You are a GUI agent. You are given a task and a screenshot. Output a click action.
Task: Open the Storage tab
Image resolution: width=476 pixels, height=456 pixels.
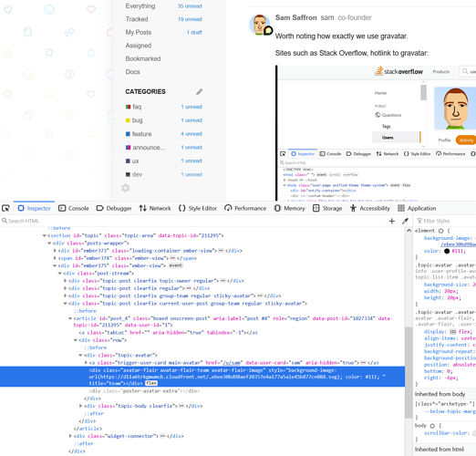tap(327, 208)
